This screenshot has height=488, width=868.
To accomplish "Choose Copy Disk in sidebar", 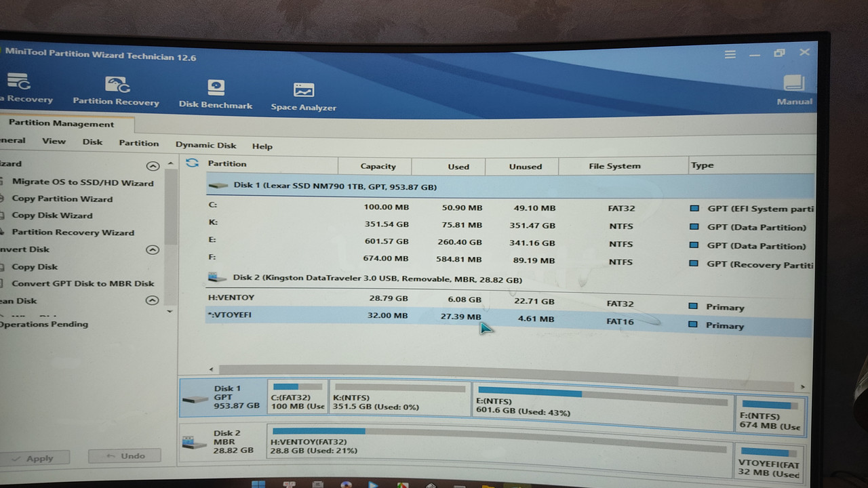I will pyautogui.click(x=35, y=267).
